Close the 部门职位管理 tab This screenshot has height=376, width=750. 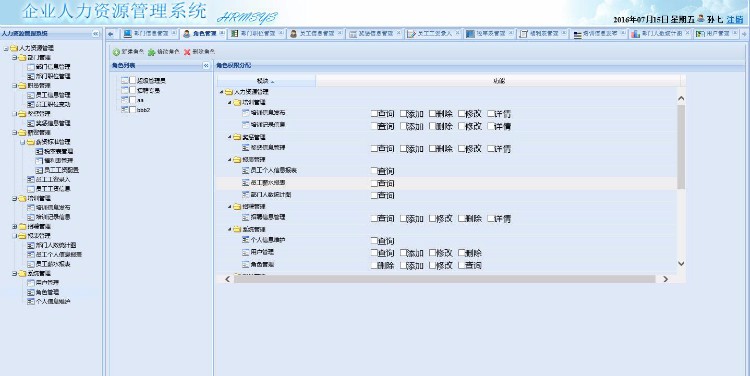281,33
